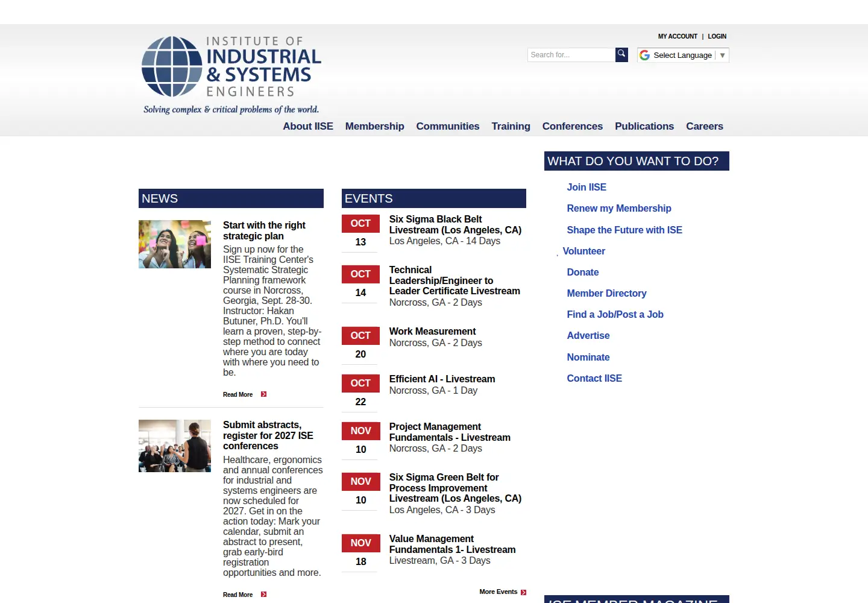Click the More Events link
Screen dimensions: 868x603
tap(498, 592)
